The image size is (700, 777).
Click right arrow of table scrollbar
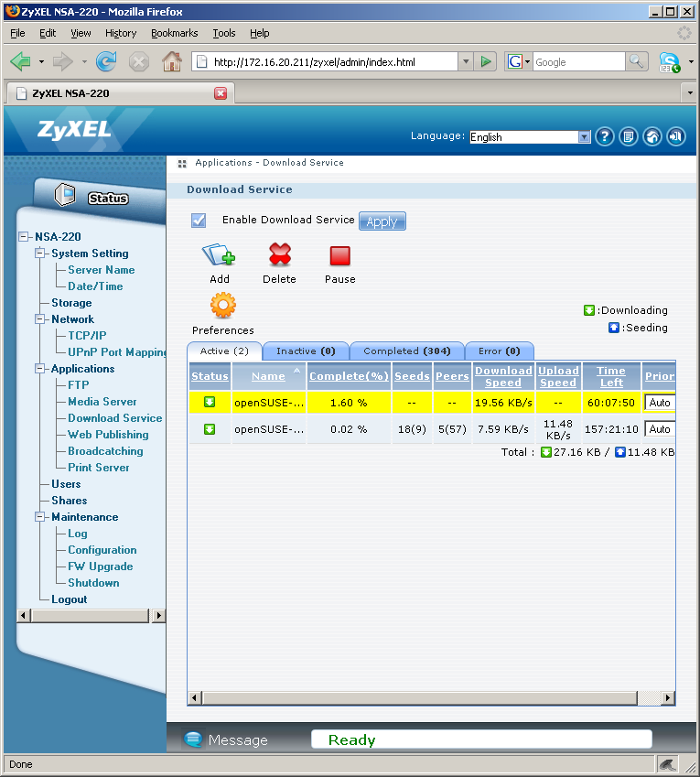(x=668, y=698)
